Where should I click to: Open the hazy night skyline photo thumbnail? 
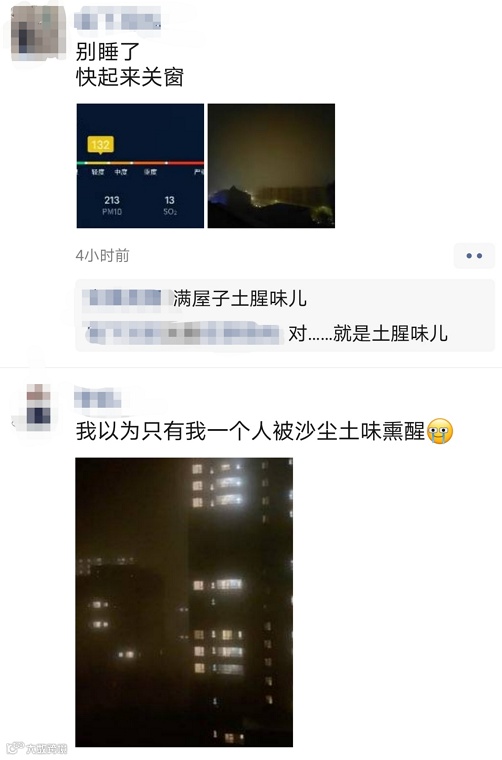click(271, 166)
